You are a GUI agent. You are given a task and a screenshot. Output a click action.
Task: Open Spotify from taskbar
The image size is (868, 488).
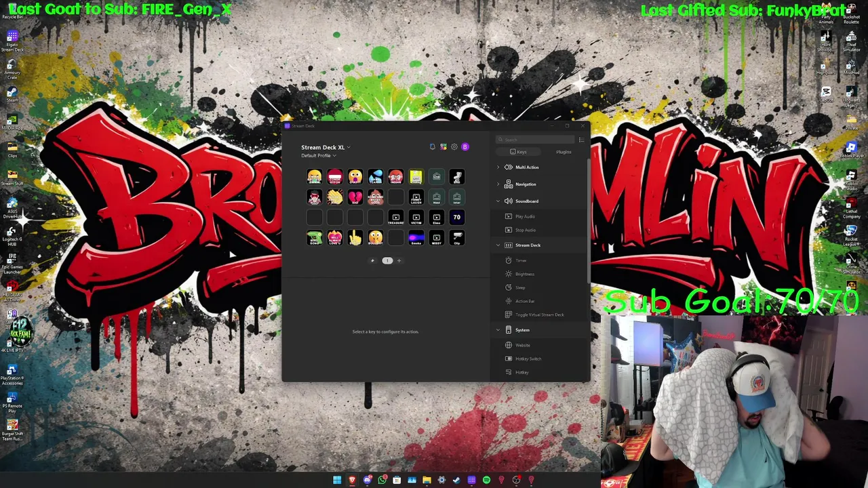(x=486, y=481)
